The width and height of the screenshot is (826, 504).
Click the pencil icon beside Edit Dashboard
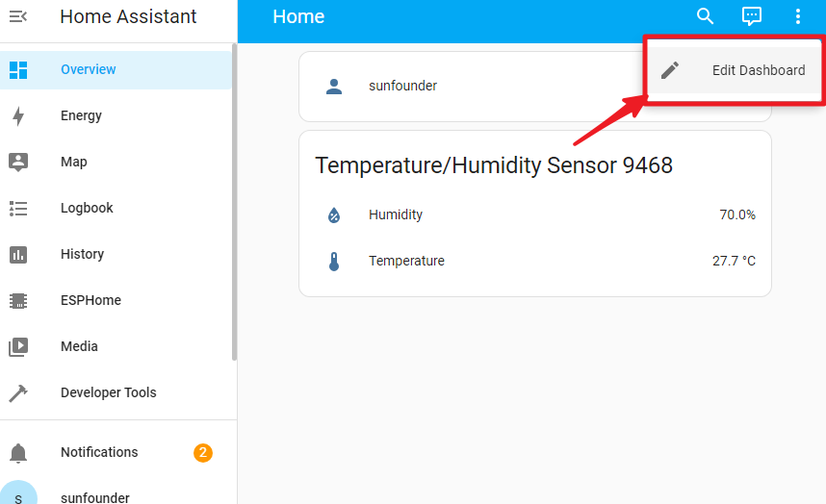670,70
